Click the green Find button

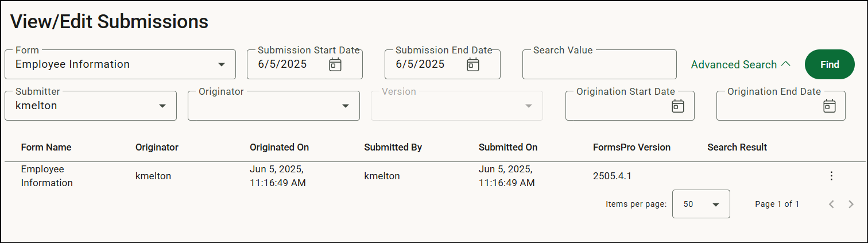point(830,64)
